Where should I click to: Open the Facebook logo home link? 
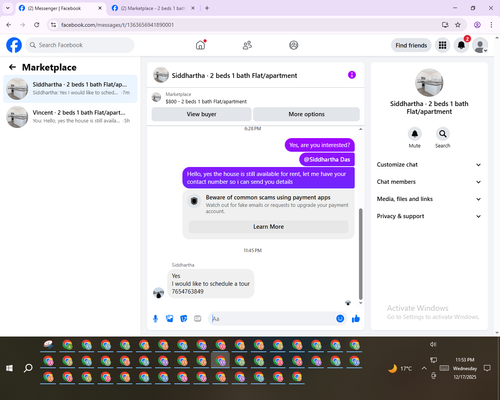click(x=14, y=45)
